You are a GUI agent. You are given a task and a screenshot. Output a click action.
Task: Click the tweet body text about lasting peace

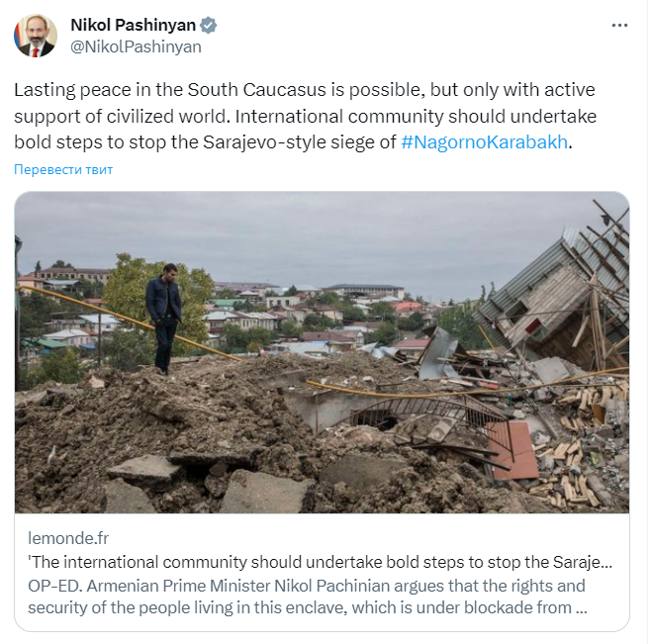[x=306, y=116]
